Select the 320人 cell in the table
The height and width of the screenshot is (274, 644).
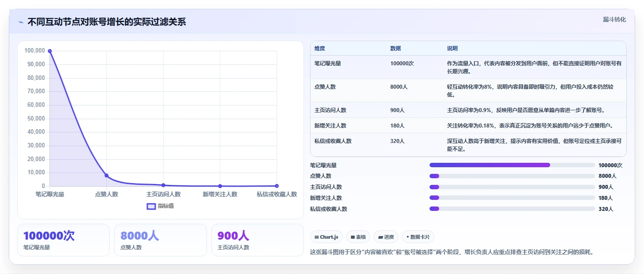tap(397, 141)
